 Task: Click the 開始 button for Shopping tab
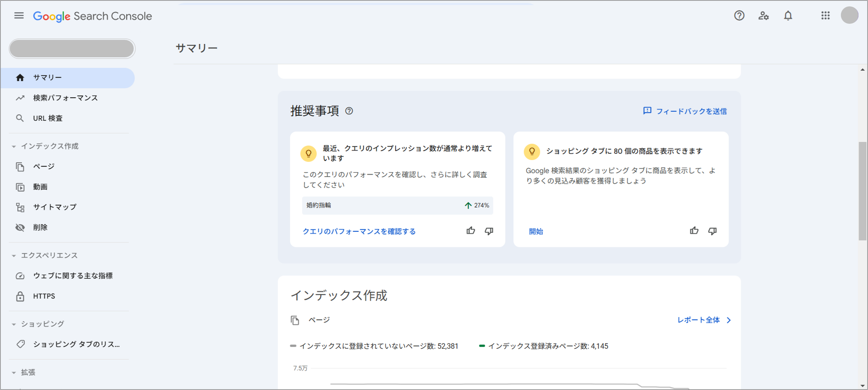pos(535,231)
